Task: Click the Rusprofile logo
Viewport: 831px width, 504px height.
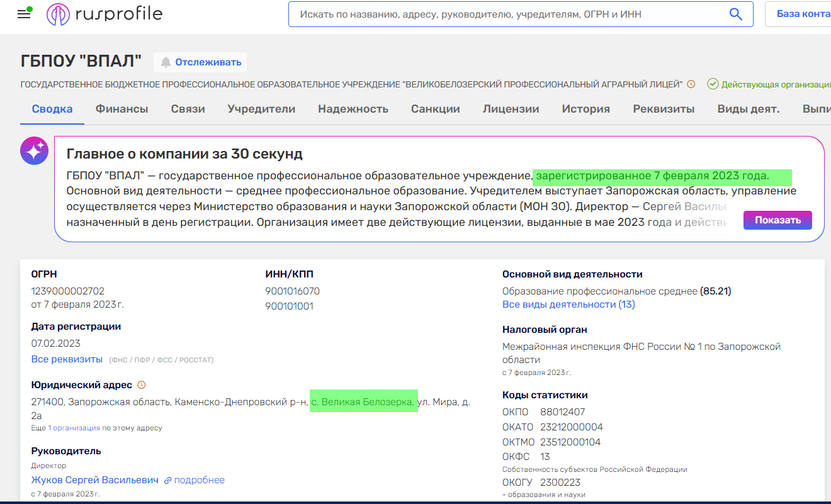Action: coord(105,14)
